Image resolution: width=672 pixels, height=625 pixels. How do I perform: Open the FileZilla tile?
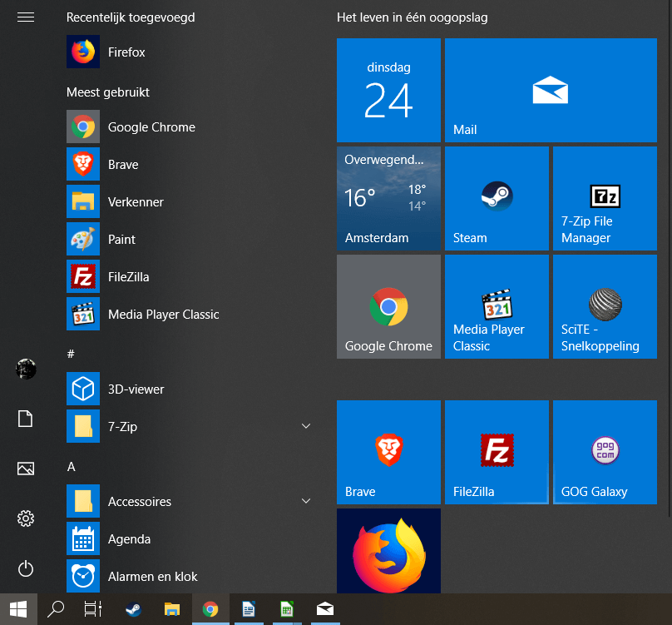[x=497, y=452]
